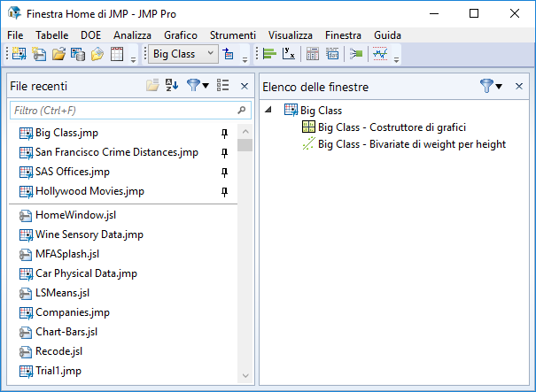Open the Analizza menu
This screenshot has width=536, height=392.
pyautogui.click(x=132, y=34)
